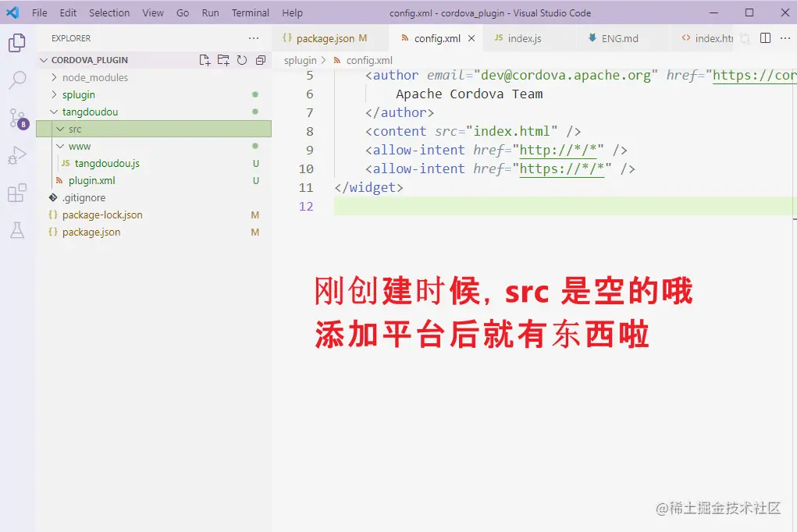Click line number 8 in gutter

click(310, 132)
